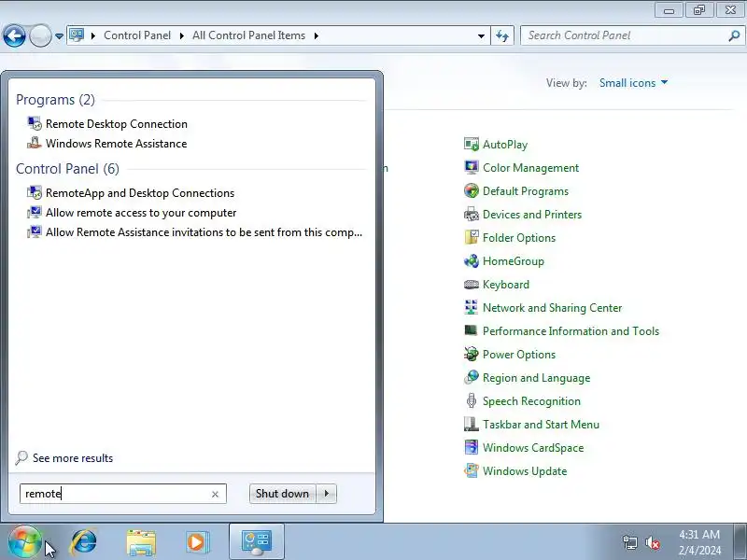Image resolution: width=747 pixels, height=560 pixels.
Task: Open the Programs (2) results header
Action: [55, 100]
